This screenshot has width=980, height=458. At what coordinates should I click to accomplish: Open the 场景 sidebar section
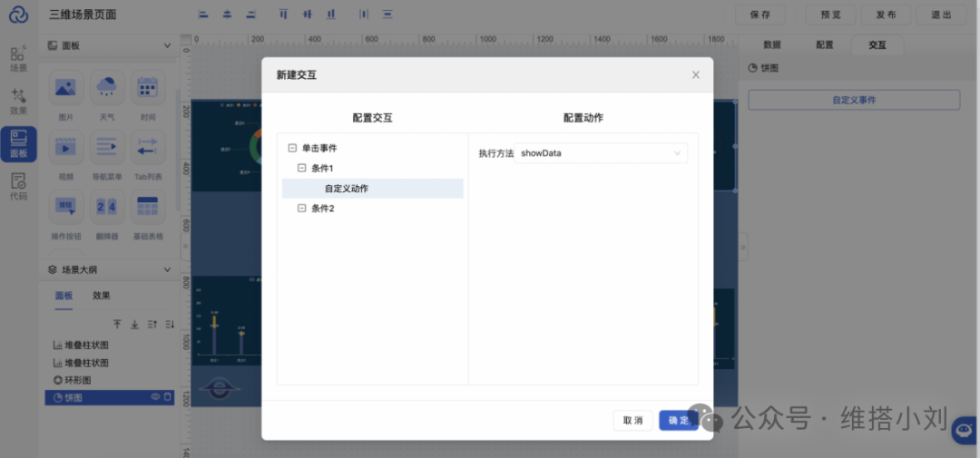tap(19, 57)
